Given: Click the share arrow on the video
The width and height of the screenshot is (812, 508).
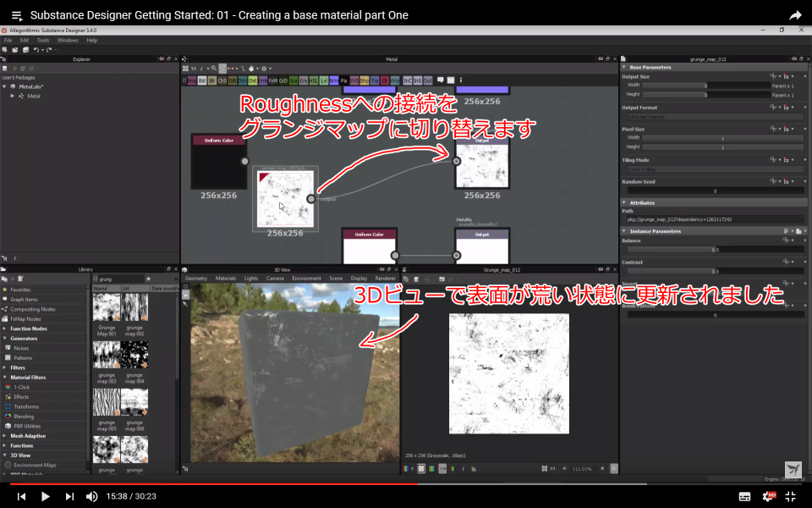Looking at the screenshot, I should coord(795,15).
